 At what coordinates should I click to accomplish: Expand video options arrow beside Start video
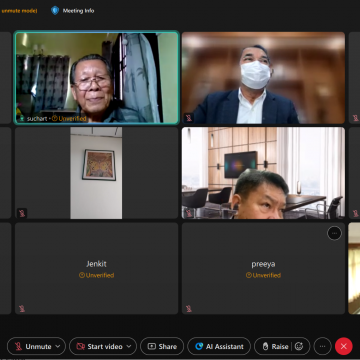(x=129, y=346)
